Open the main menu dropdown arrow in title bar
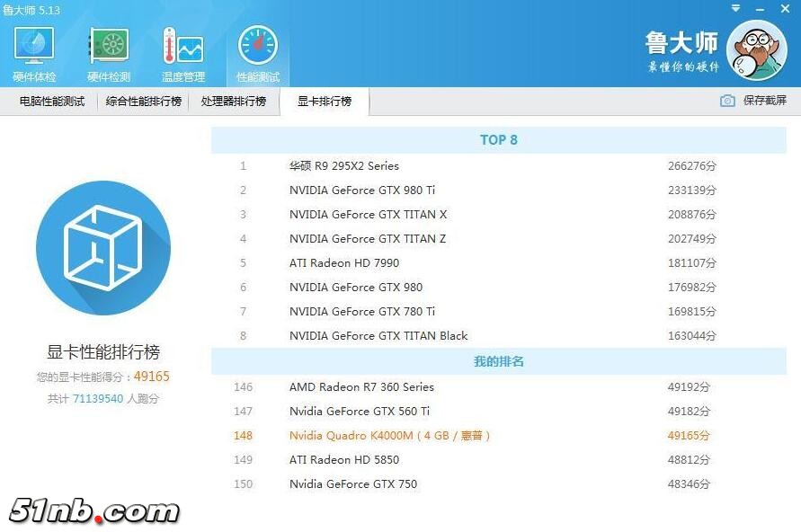801x532 pixels. pos(736,9)
